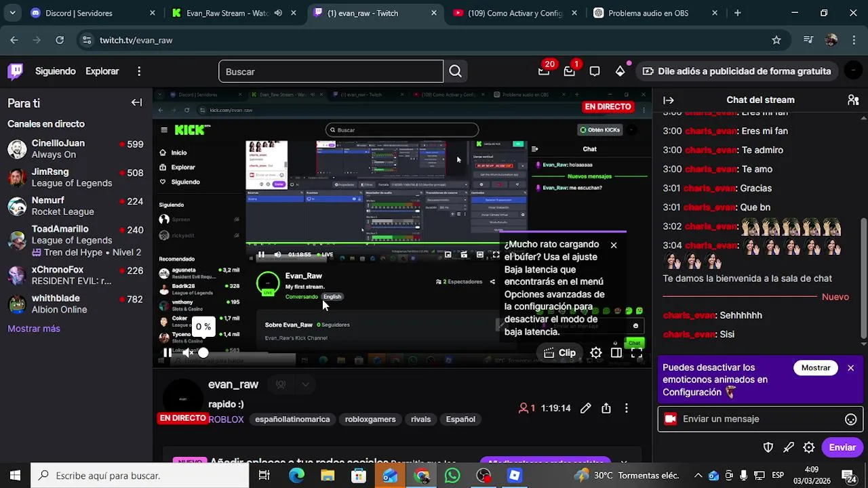Open the Twitch home logo

[15, 71]
